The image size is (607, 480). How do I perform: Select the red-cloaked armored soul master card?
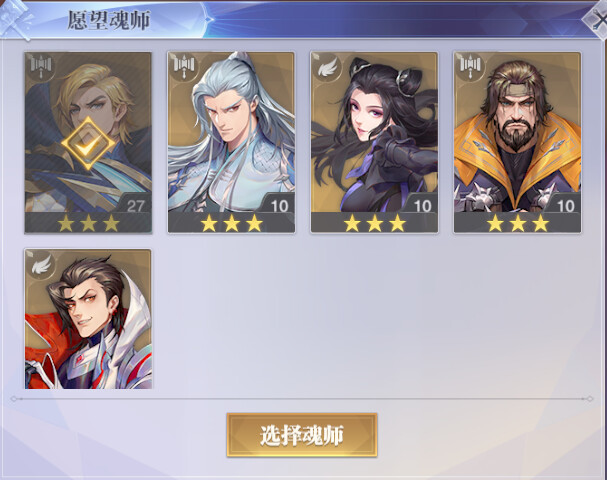88,319
